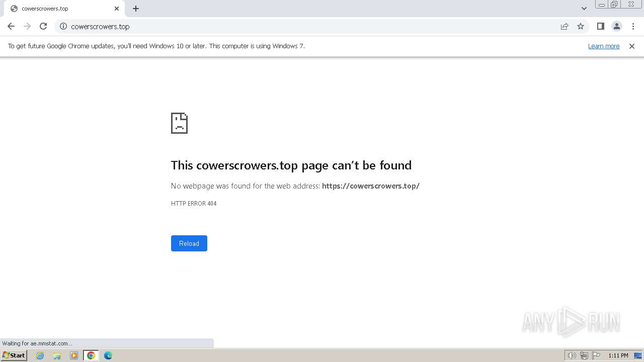This screenshot has width=644, height=362.
Task: Open volume speaker tray icon
Action: [x=572, y=355]
